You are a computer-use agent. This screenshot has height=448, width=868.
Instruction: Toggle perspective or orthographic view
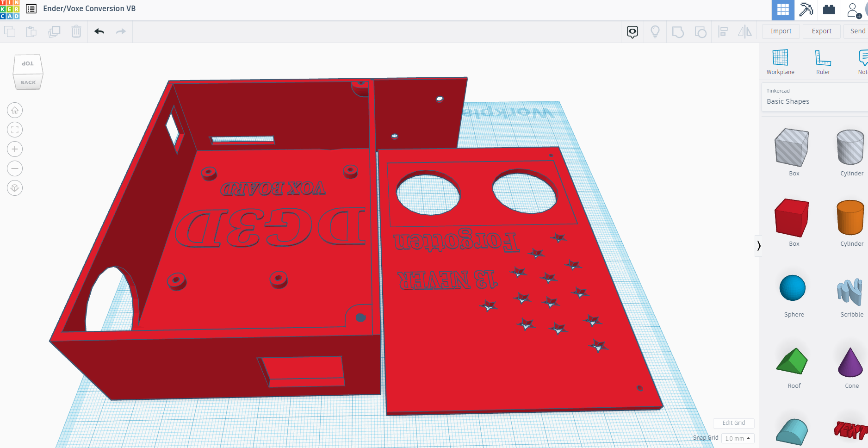(15, 188)
